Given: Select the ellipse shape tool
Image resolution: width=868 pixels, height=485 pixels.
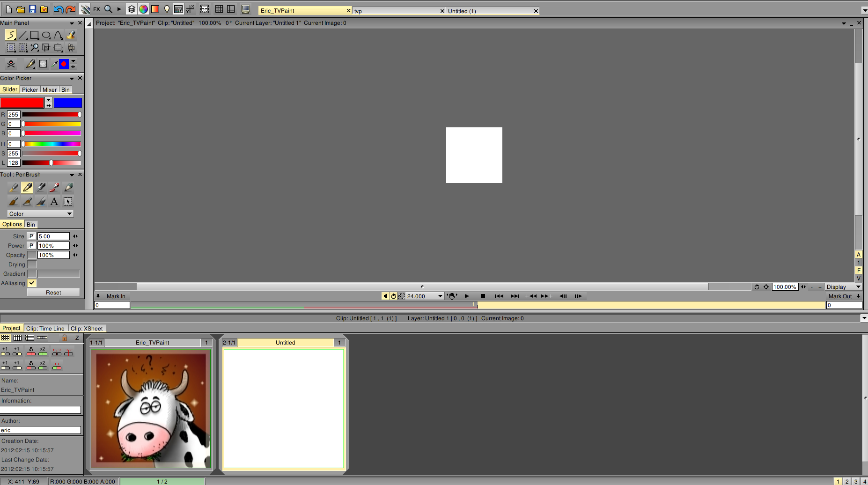Looking at the screenshot, I should [x=46, y=35].
